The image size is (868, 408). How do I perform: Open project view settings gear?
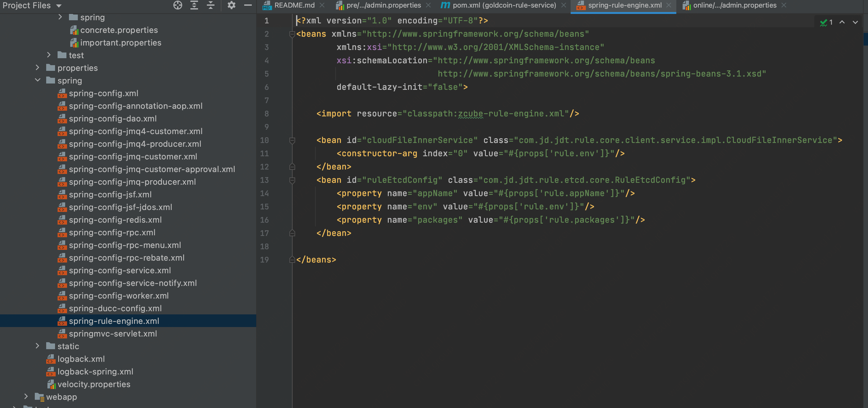(231, 5)
